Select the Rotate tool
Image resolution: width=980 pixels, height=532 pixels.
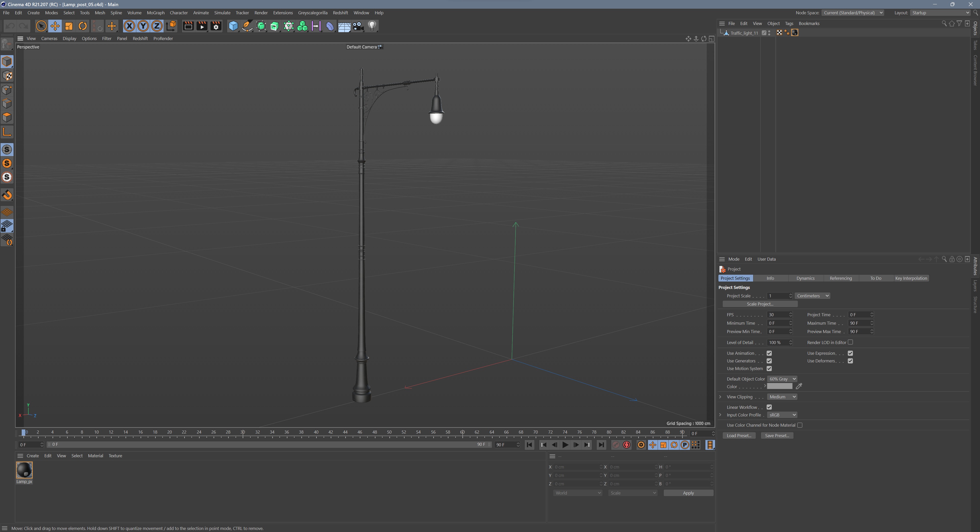82,26
